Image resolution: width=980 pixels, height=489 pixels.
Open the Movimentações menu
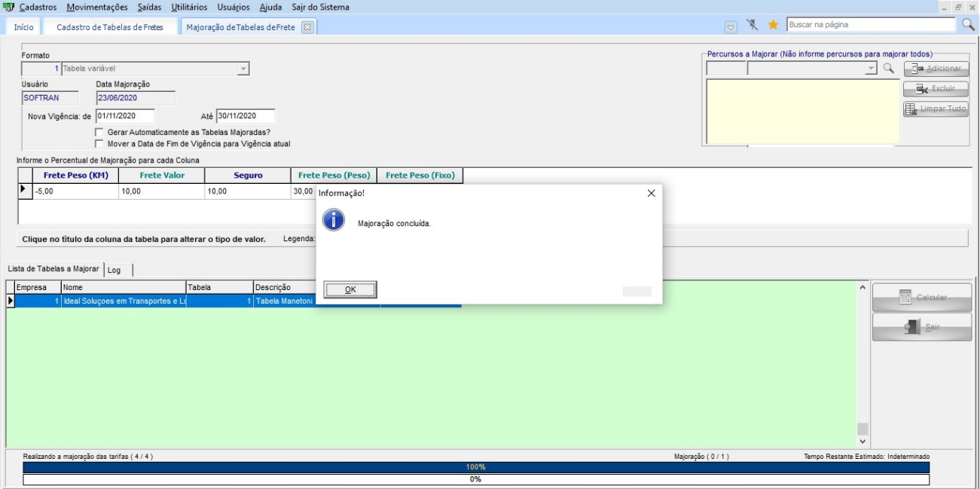click(97, 7)
